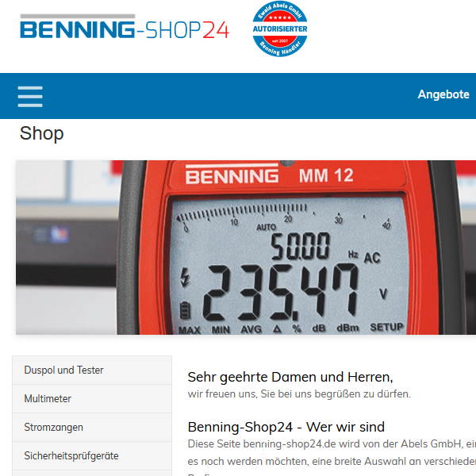Click the 235.47 voltage reading in banner
476x476 pixels.
click(281, 292)
